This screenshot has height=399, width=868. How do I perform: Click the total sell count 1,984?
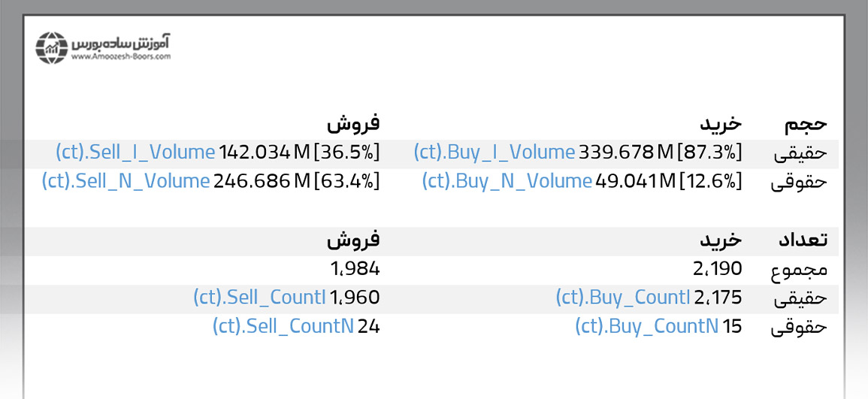pyautogui.click(x=355, y=268)
